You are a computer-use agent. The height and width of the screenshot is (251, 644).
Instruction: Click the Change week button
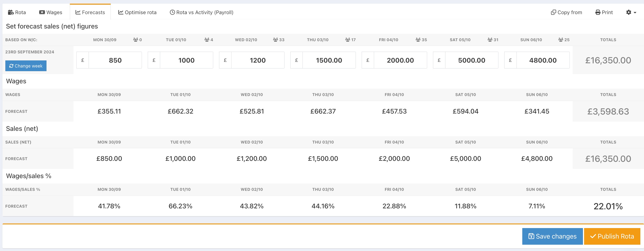tap(26, 66)
